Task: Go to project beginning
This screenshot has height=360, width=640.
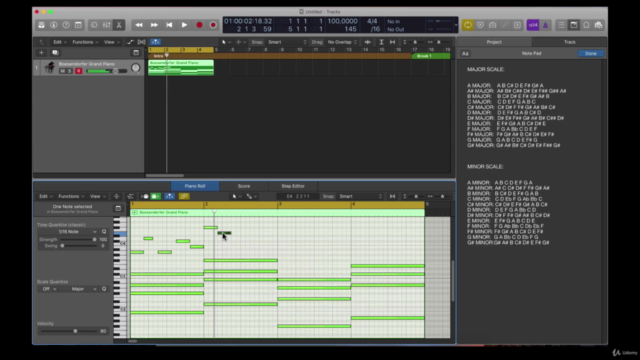Action: click(169, 25)
